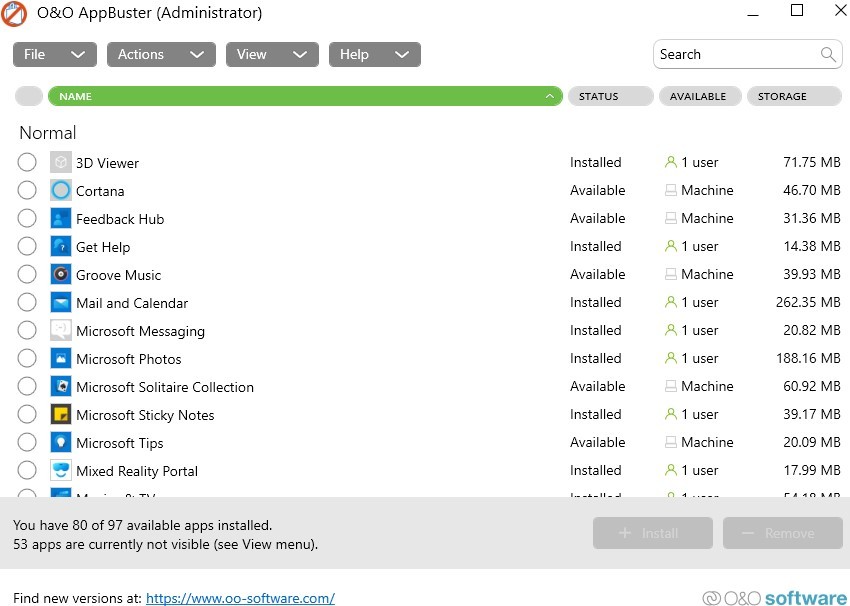Choose Microsoft Photos via its radio button
Viewport: 850px width, 606px height.
(x=27, y=358)
